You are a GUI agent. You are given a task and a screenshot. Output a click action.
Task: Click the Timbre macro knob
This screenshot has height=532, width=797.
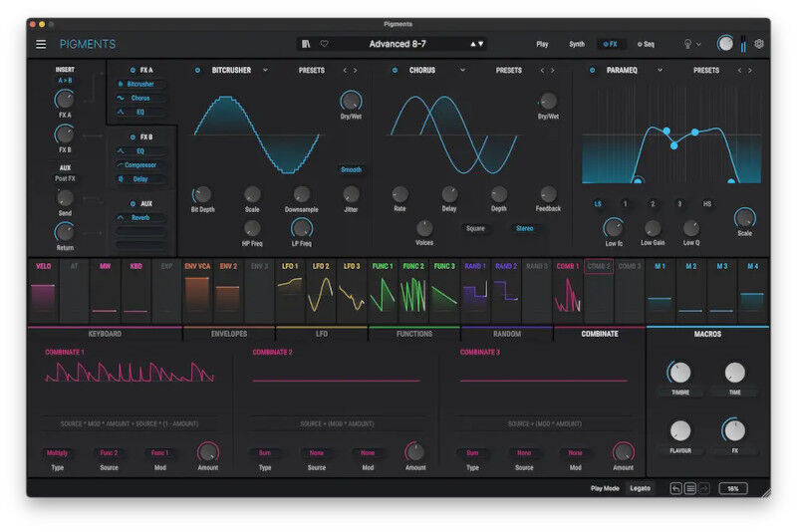679,373
